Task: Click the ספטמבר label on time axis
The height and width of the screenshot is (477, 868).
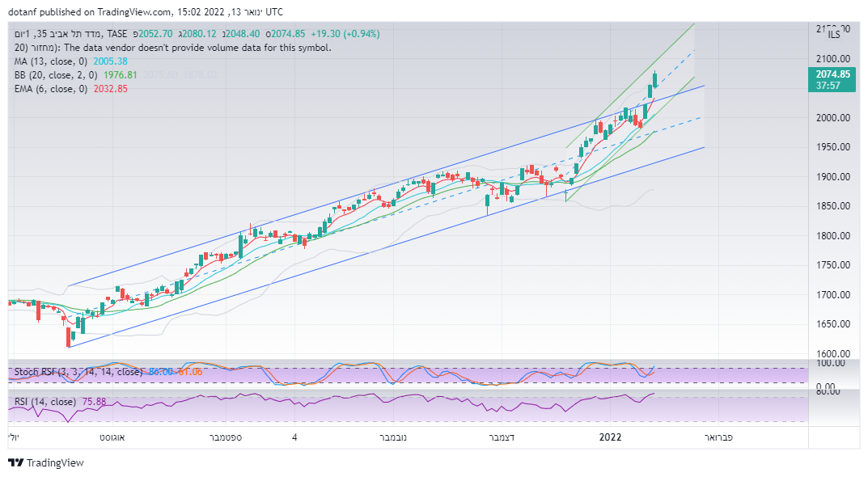Action: (226, 437)
